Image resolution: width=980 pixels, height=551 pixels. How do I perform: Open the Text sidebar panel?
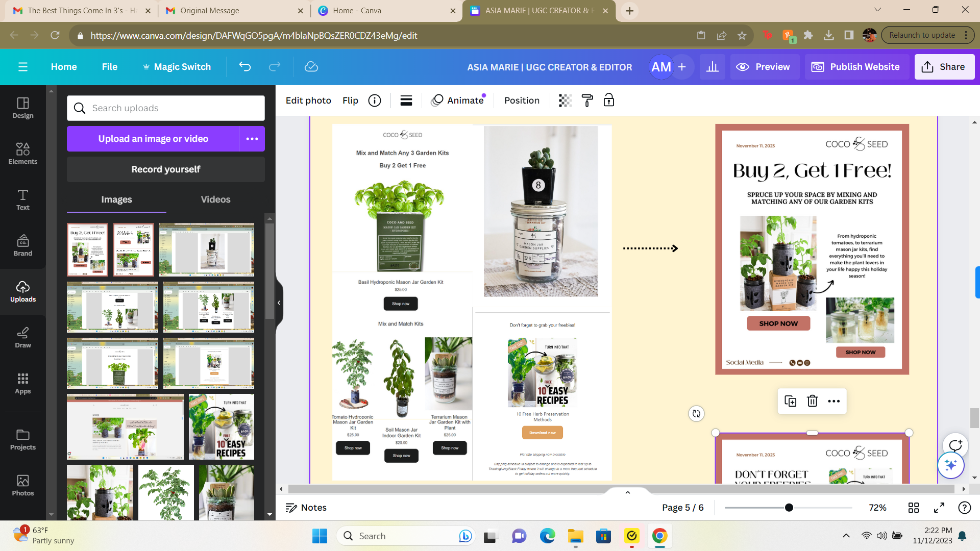click(x=23, y=199)
